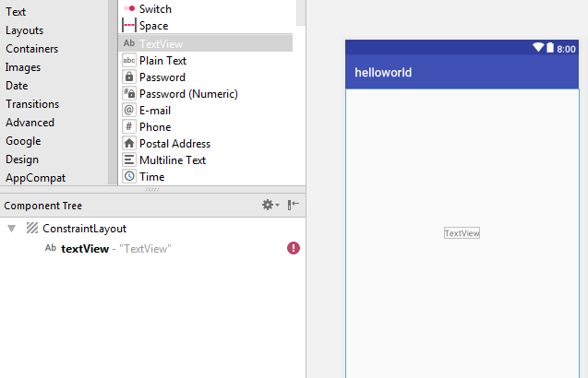Collapse the ConstraintLayout tree node
The height and width of the screenshot is (378, 588).
(x=11, y=229)
